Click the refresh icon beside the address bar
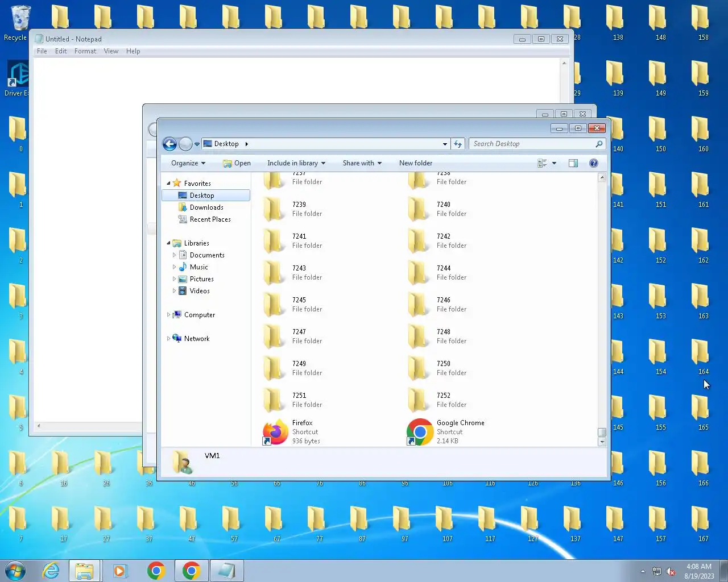This screenshot has height=582, width=728. tap(458, 144)
